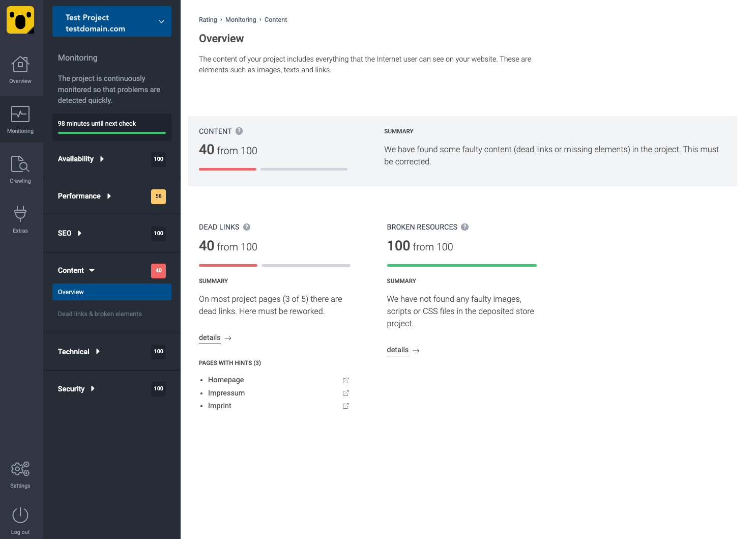Viewport: 756px width, 539px height.
Task: Click the red Dead Links score bar
Action: 228,265
